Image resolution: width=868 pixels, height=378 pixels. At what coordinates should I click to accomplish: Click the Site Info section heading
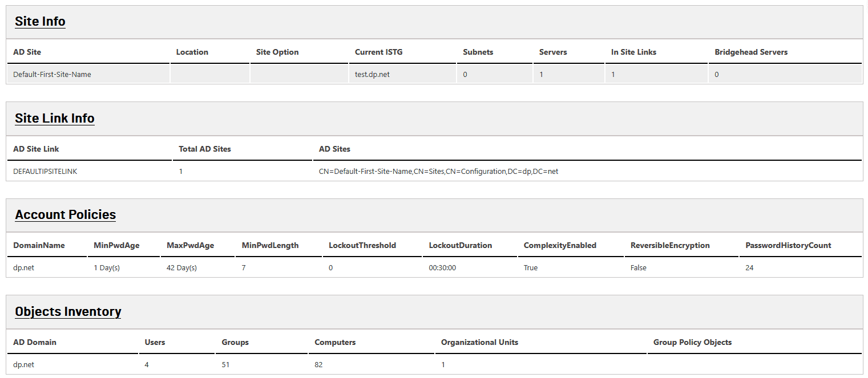click(x=40, y=22)
